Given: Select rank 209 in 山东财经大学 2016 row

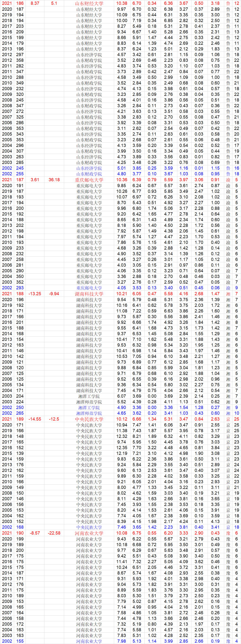Looking at the screenshot, I should pos(20,32).
